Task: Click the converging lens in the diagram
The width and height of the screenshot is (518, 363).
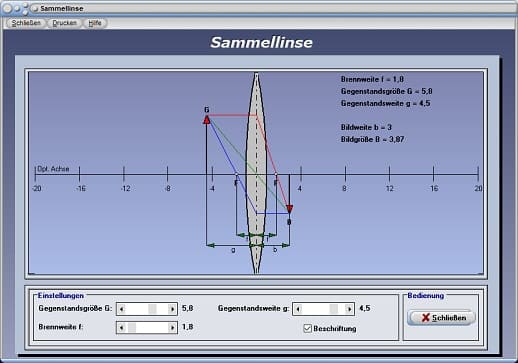Action: 256,173
